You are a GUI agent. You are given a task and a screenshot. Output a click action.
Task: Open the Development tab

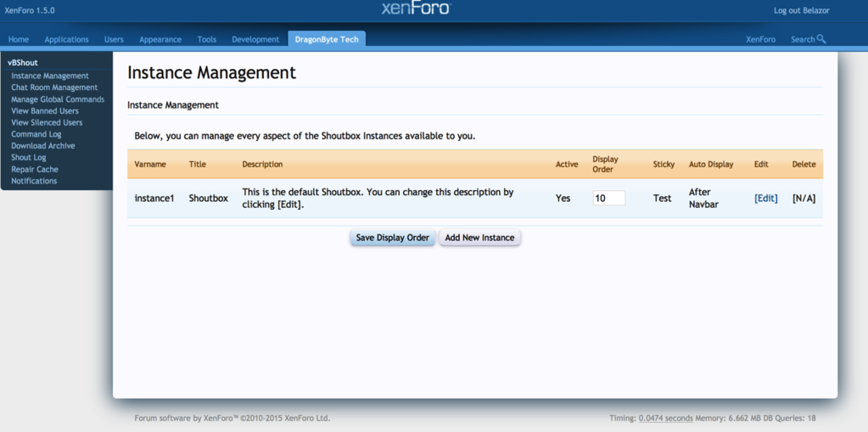255,39
